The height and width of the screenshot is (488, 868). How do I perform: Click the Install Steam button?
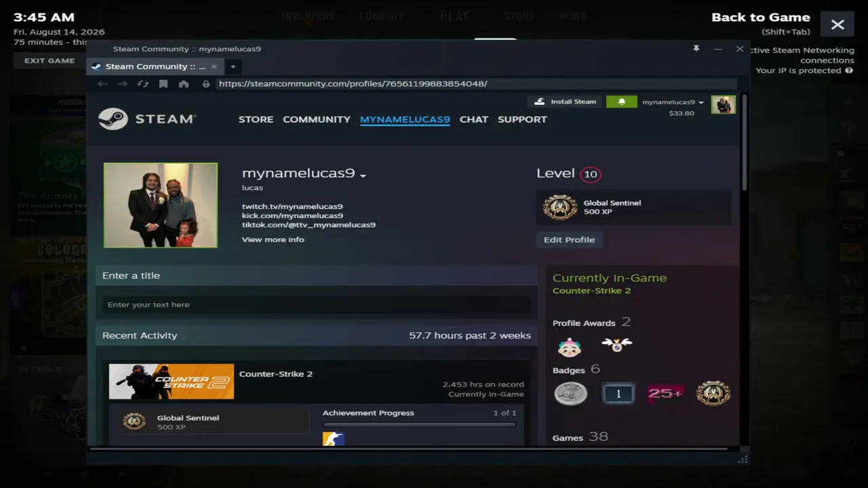[565, 102]
